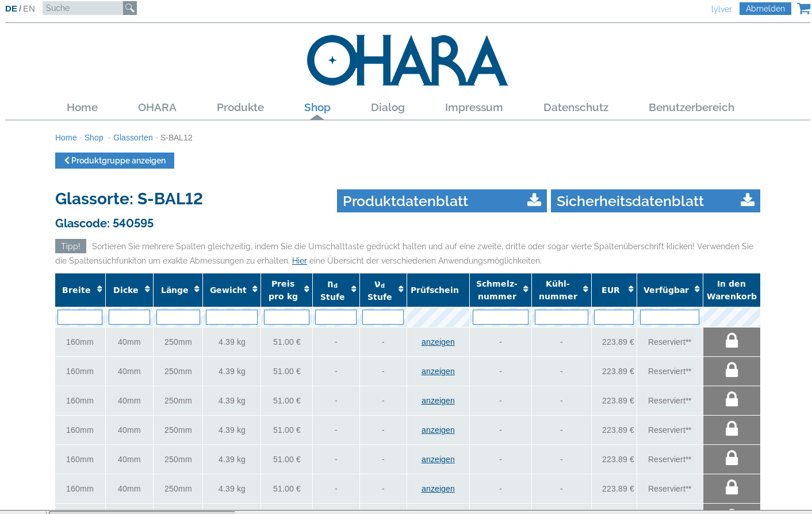This screenshot has height=514, width=812.
Task: Focus the Preis pro kg filter field
Action: pyautogui.click(x=286, y=317)
